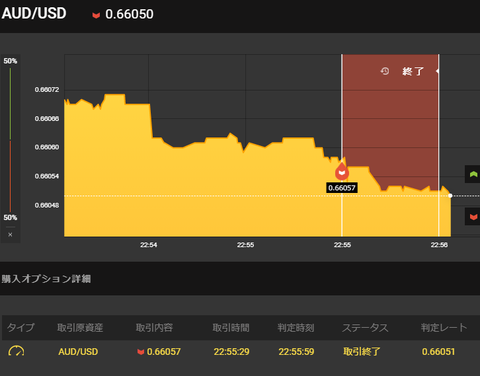This screenshot has width=480, height=376.
Task: Click the 終了 label in the red zone
Action: tap(413, 71)
